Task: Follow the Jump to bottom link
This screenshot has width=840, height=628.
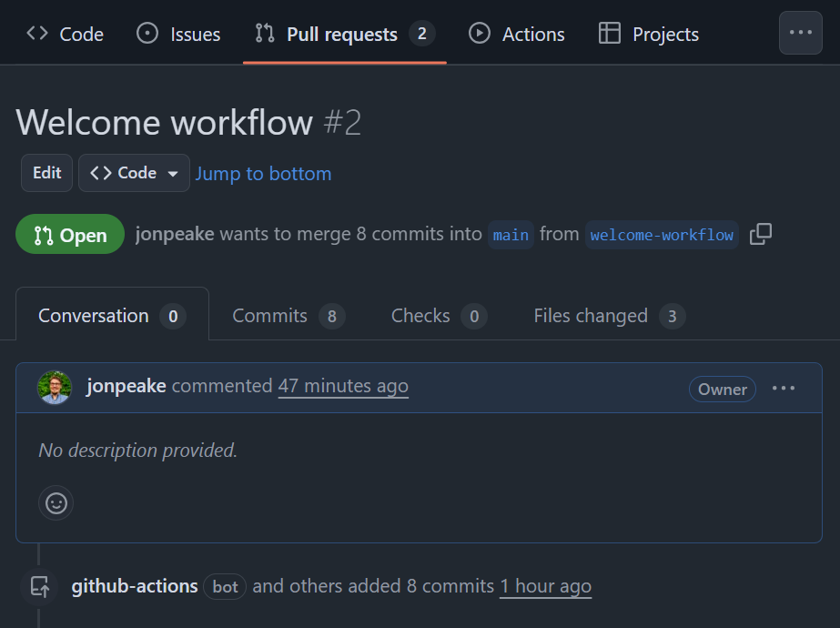Action: (x=263, y=174)
